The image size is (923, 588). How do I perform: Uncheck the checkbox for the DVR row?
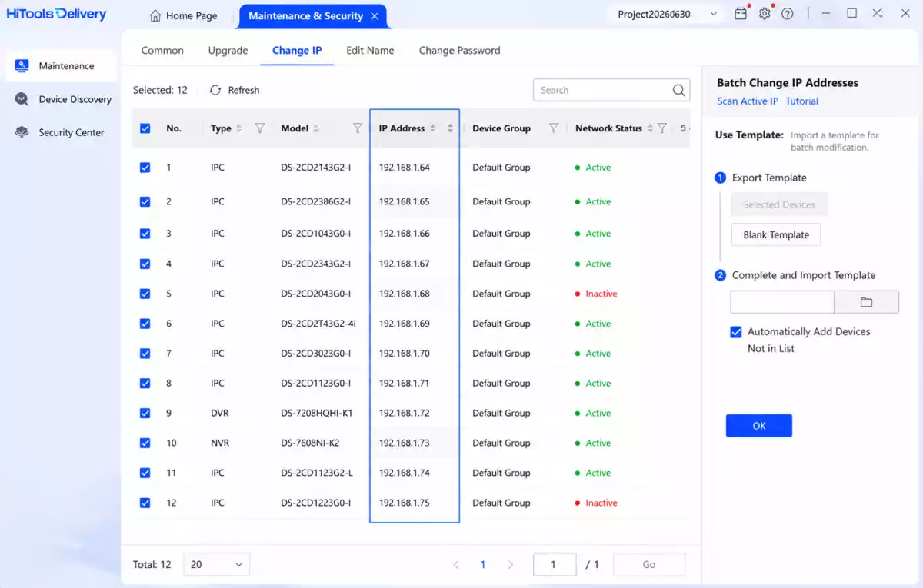[x=145, y=413]
